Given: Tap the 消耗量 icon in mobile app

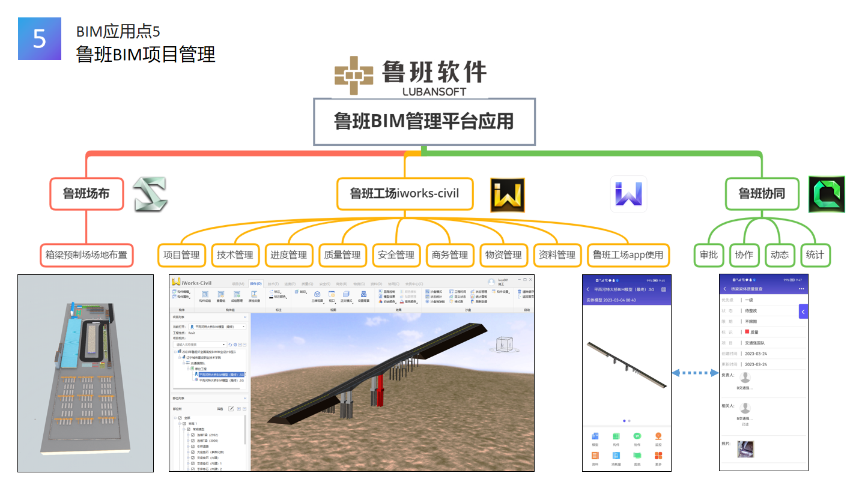Looking at the screenshot, I should 616,456.
